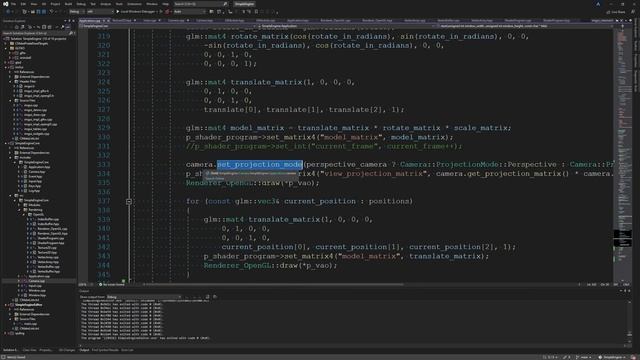Viewport: 640px width, 360px height.
Task: Open the Window menu
Action: [152, 4]
